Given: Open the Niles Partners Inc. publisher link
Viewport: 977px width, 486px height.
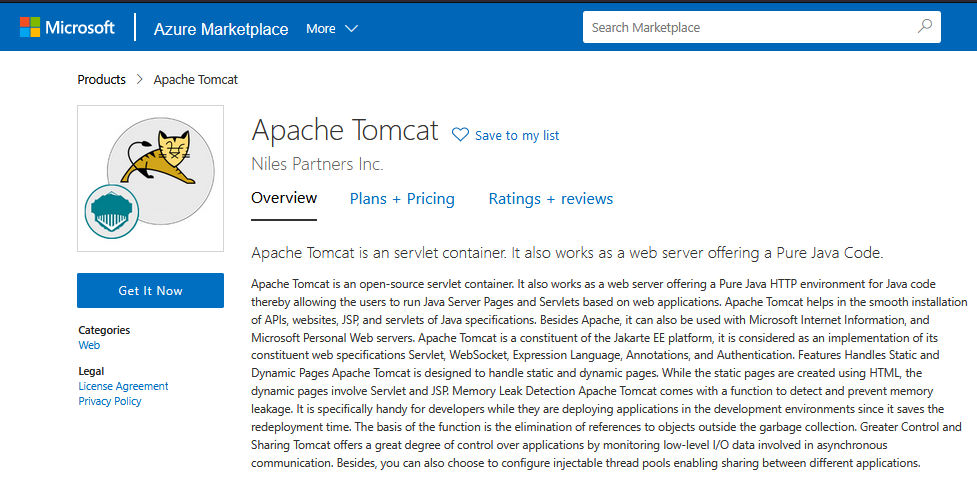Looking at the screenshot, I should point(317,164).
